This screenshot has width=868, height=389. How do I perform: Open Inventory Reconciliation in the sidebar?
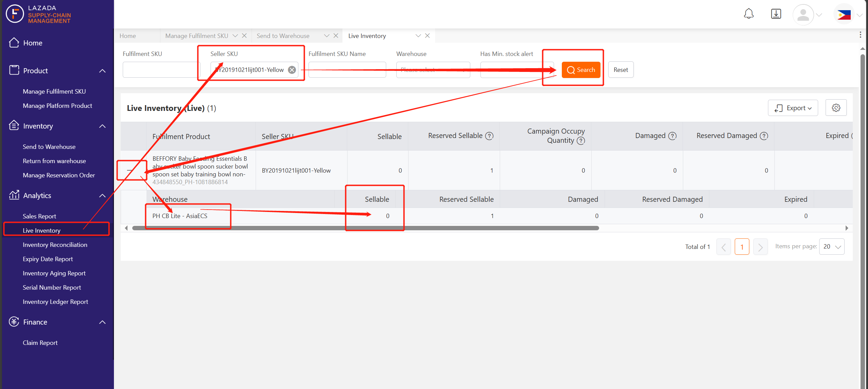[x=55, y=245]
